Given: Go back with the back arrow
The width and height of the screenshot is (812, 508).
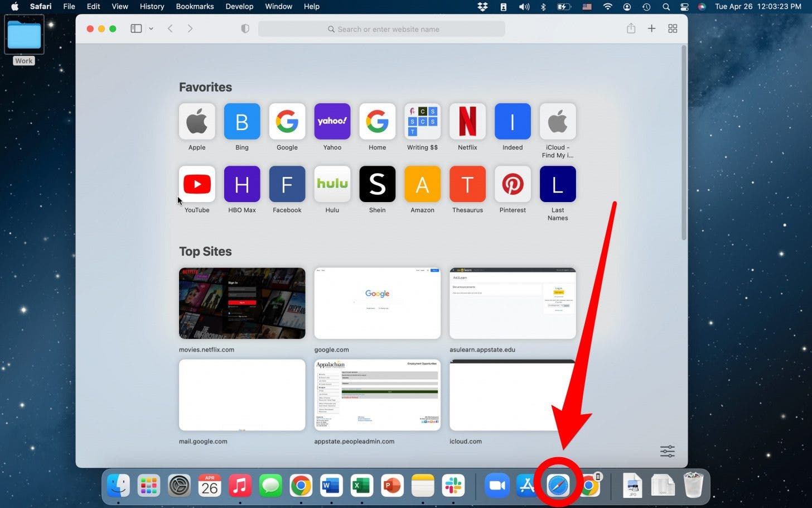Looking at the screenshot, I should click(171, 28).
